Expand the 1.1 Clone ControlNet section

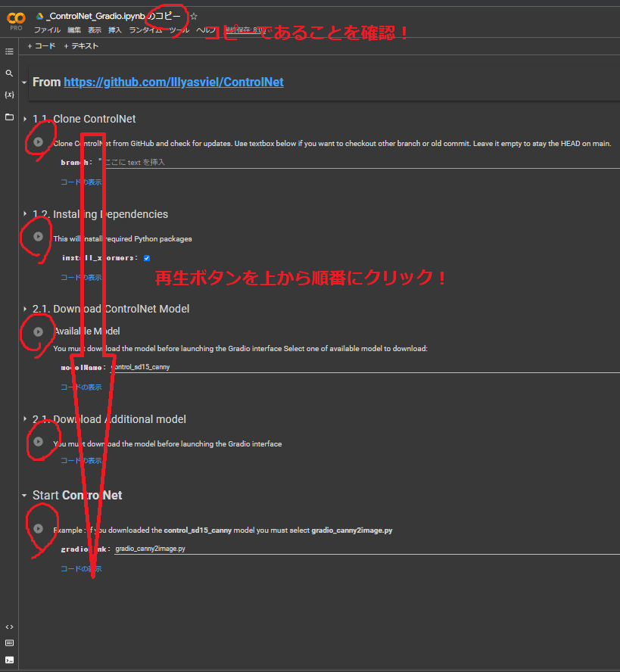pyautogui.click(x=25, y=119)
